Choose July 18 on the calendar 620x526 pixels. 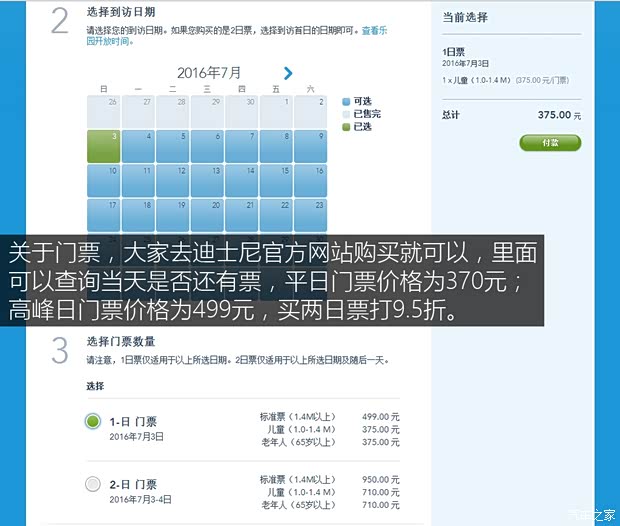138,215
